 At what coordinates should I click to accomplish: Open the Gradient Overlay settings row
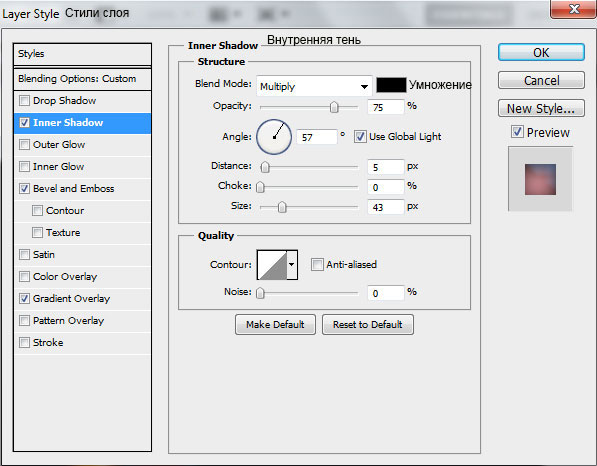click(82, 298)
